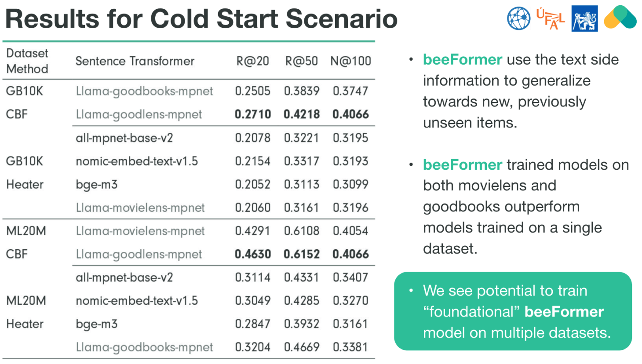Click the blue network globe logo
The width and height of the screenshot is (642, 364).
tap(519, 18)
